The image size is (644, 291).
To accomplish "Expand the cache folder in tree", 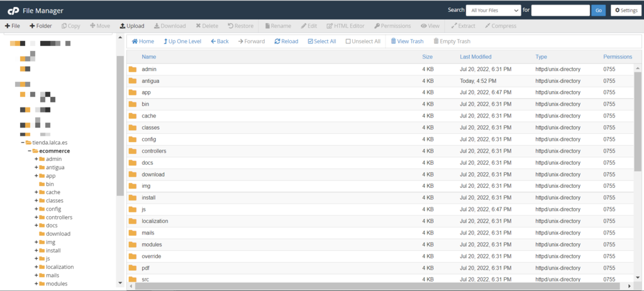I will pyautogui.click(x=36, y=192).
